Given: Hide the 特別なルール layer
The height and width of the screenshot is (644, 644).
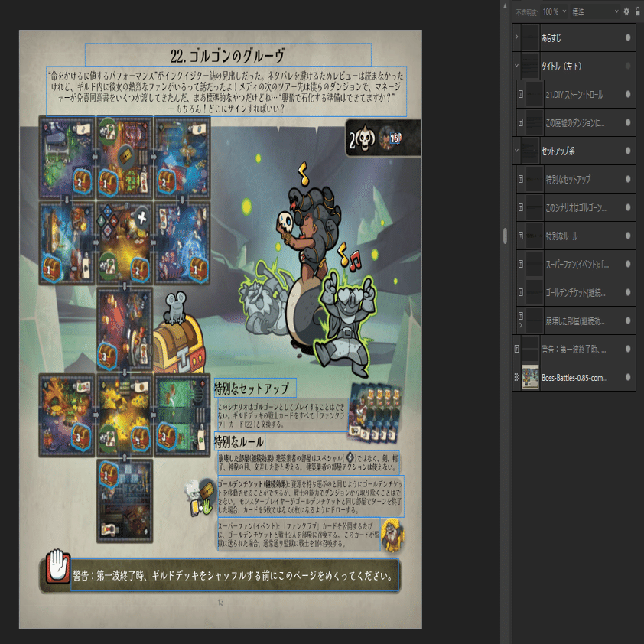Looking at the screenshot, I should (x=628, y=236).
